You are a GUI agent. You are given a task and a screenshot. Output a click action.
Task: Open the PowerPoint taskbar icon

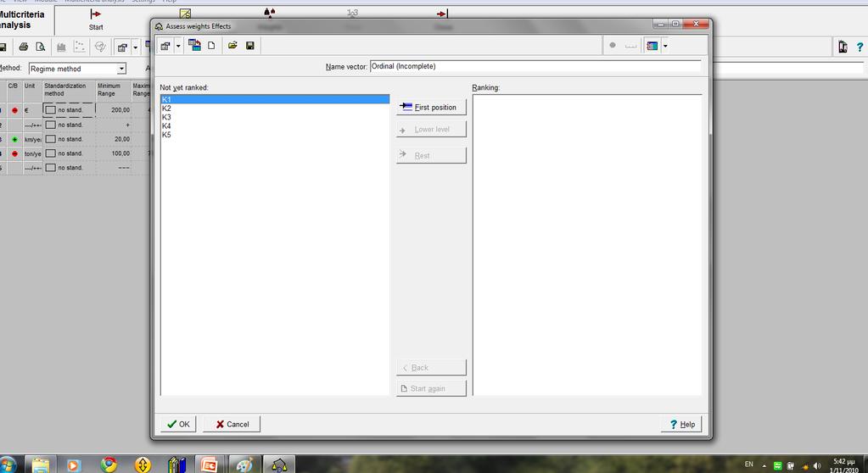(210, 465)
